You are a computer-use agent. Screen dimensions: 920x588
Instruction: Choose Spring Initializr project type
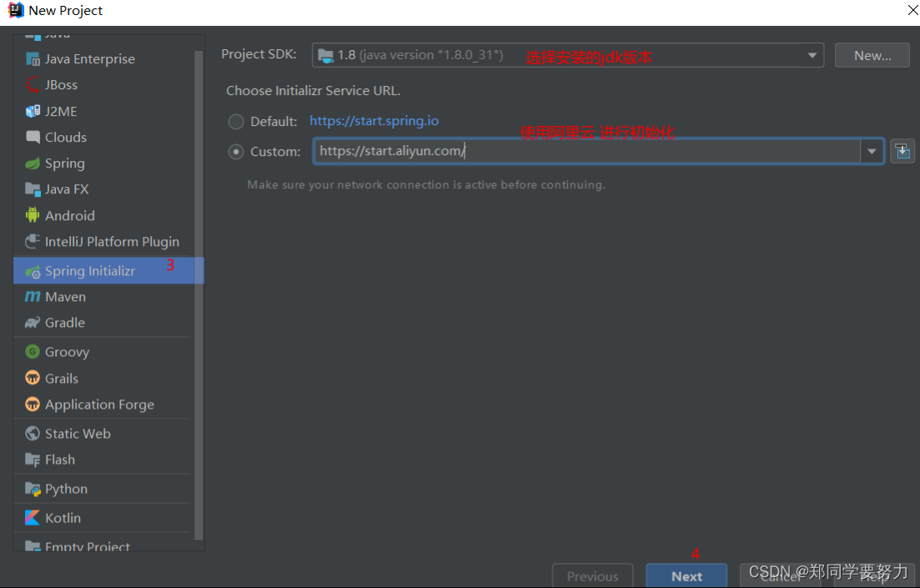click(90, 271)
